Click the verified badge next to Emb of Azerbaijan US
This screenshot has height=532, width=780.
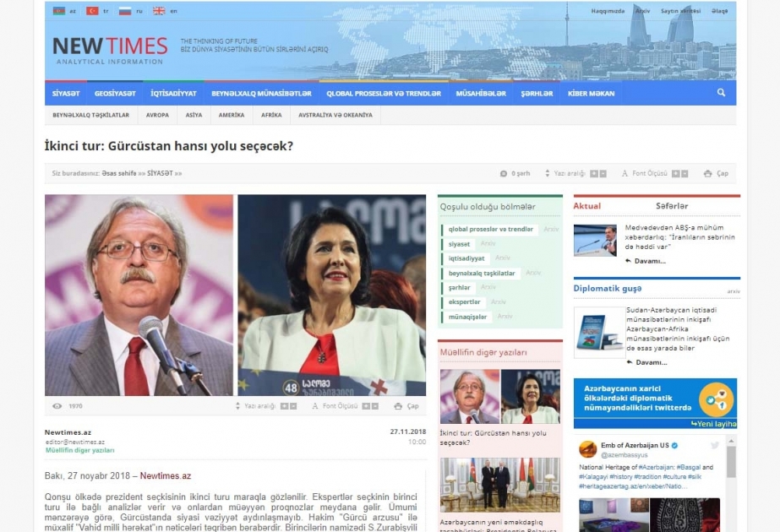click(x=675, y=446)
